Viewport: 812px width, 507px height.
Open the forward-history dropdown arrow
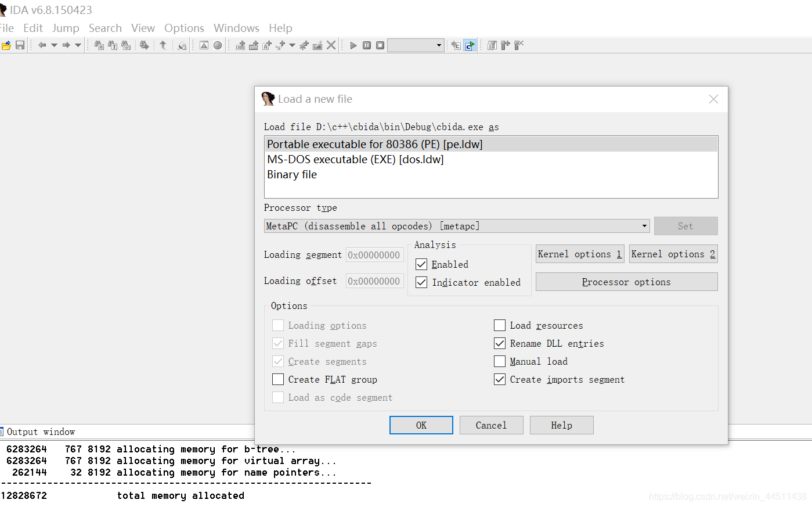pos(78,45)
